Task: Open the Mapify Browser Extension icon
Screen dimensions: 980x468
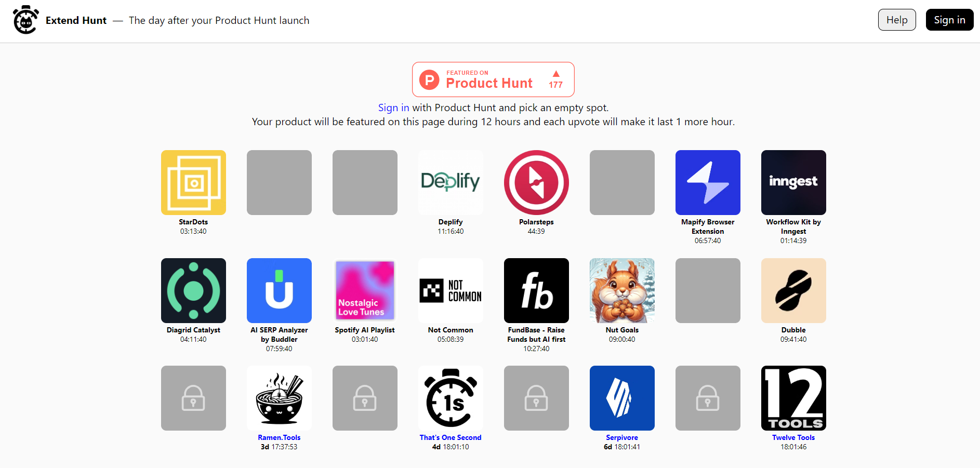Action: [708, 182]
